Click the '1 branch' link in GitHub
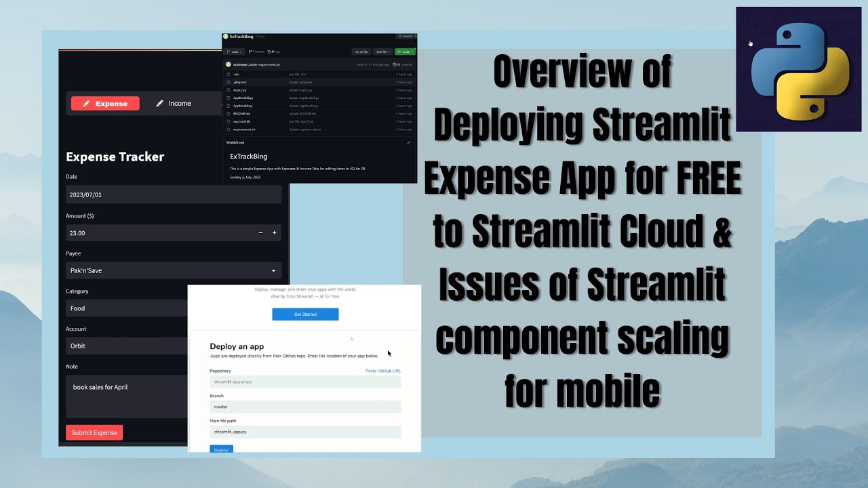Image resolution: width=868 pixels, height=488 pixels. pos(256,52)
